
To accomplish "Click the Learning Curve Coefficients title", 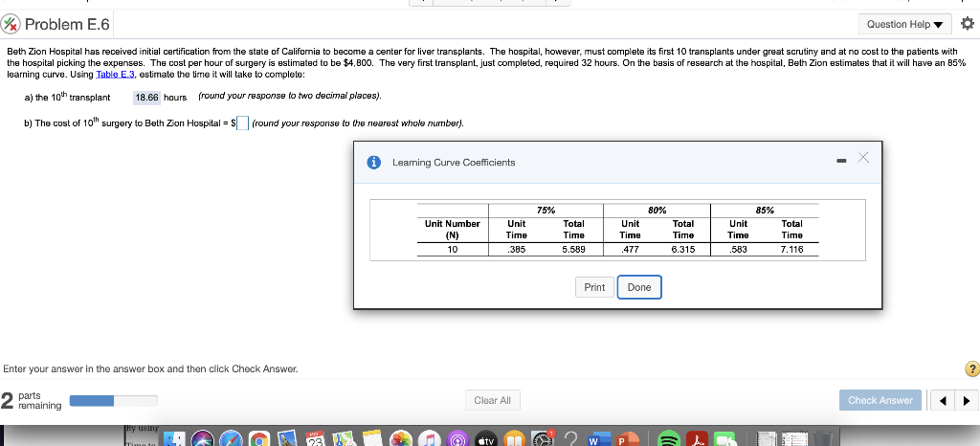I will [x=454, y=163].
